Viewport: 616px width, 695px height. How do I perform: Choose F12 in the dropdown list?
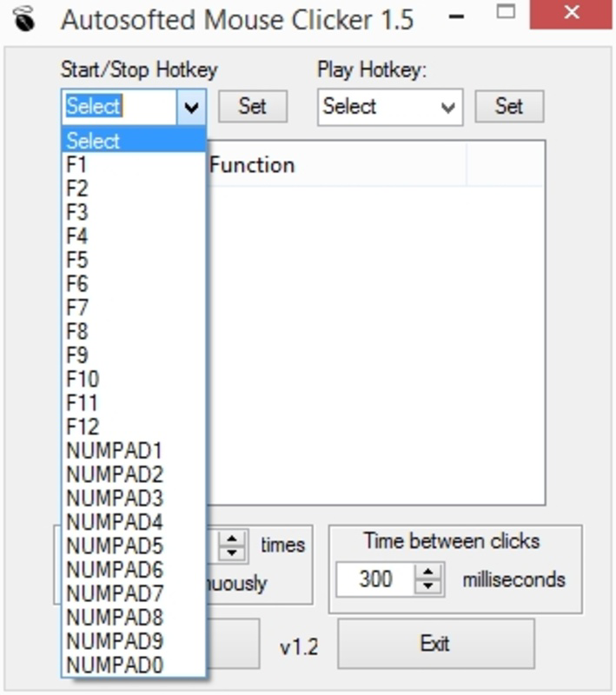(134, 427)
